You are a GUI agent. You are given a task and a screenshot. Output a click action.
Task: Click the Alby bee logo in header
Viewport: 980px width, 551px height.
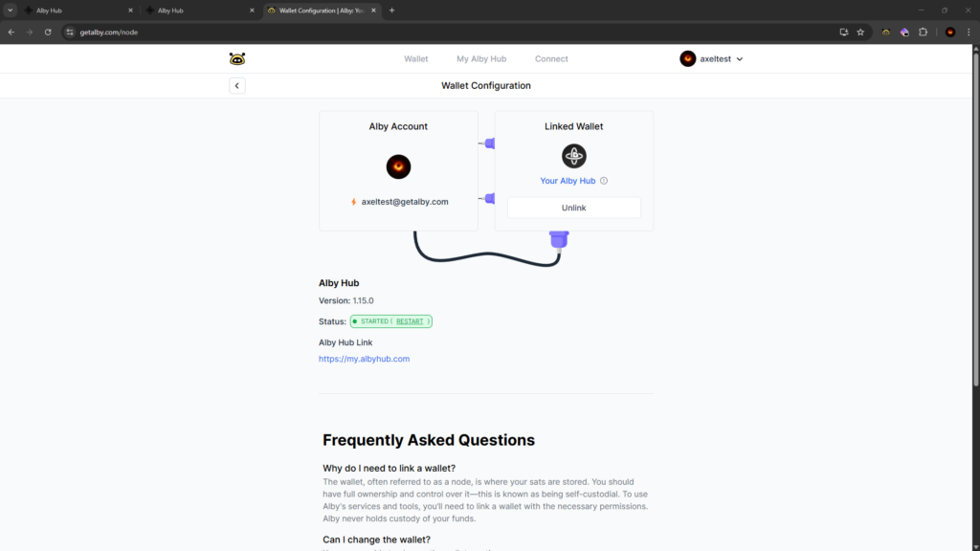click(x=237, y=59)
